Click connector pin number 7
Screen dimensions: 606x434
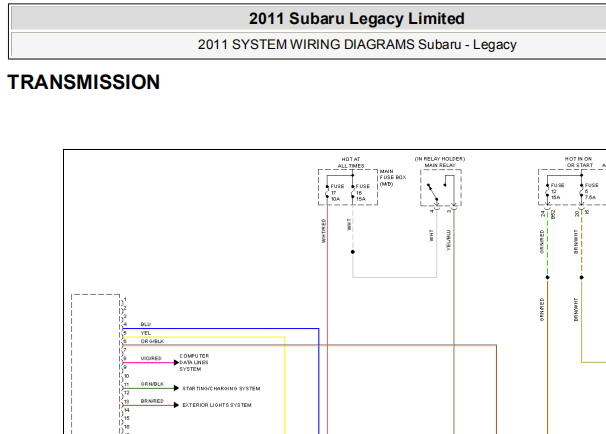(125, 350)
